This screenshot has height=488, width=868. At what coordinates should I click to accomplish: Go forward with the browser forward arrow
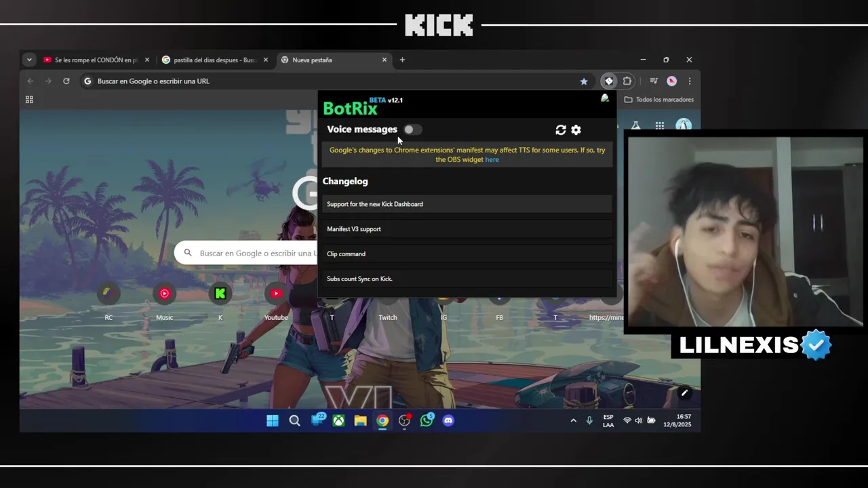click(x=48, y=81)
